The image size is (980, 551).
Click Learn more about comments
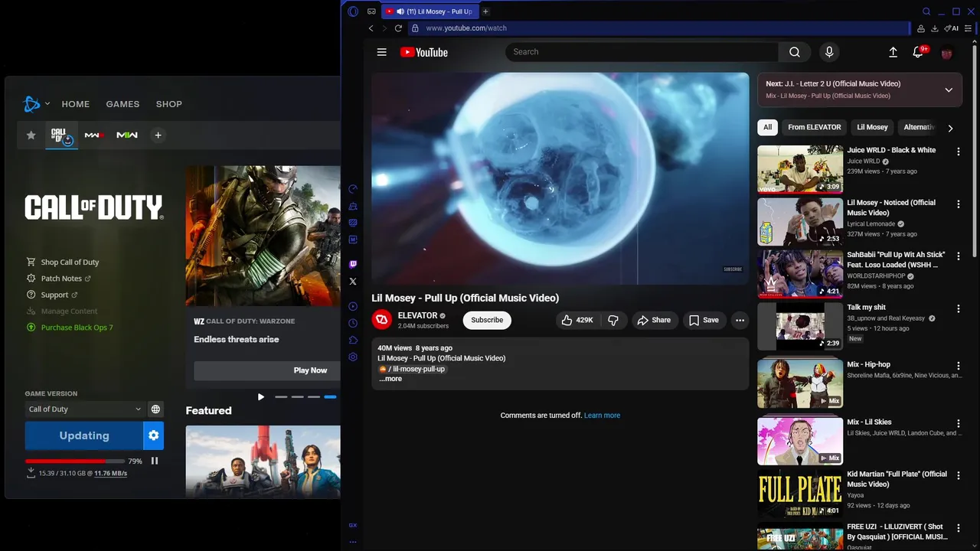pyautogui.click(x=602, y=416)
